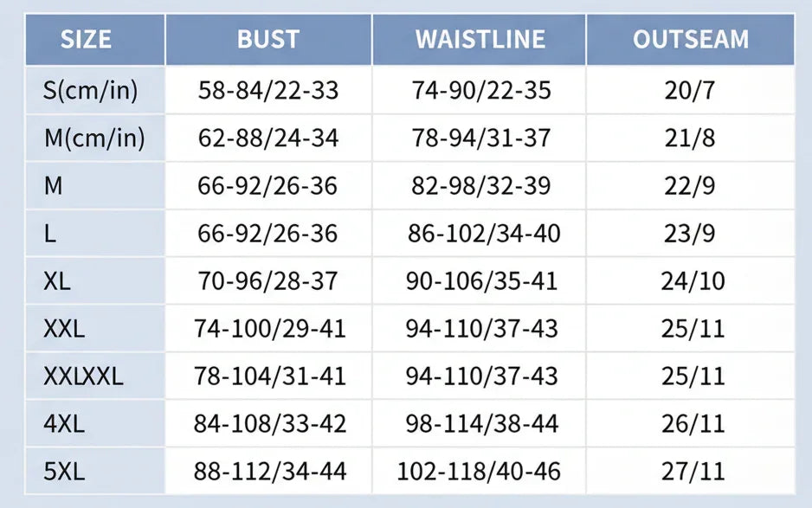Screen dimensions: 812x508
Task: Select bust value 88-112/34-44
Action: [x=272, y=472]
